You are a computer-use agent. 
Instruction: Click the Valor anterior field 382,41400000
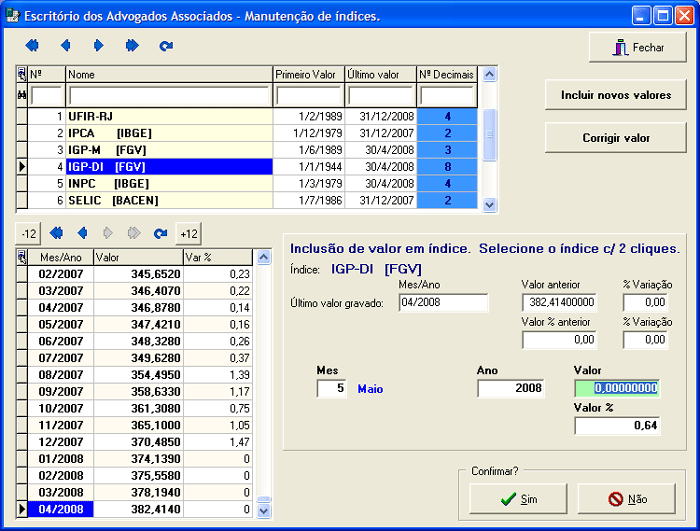coord(559,302)
